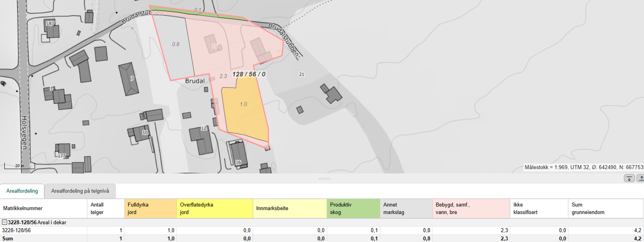Click the Overflatedyrka jord yellow column header
644x242 pixels.
click(x=214, y=208)
